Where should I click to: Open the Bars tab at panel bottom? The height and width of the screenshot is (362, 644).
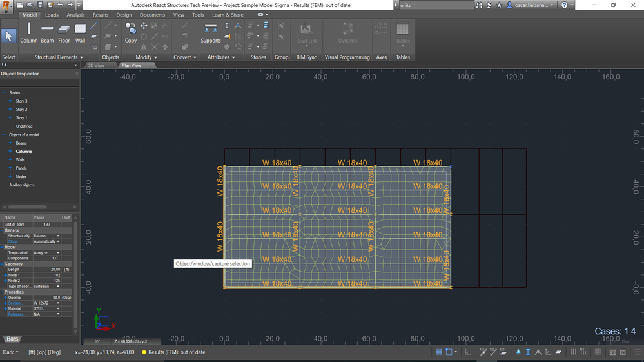tap(12, 339)
